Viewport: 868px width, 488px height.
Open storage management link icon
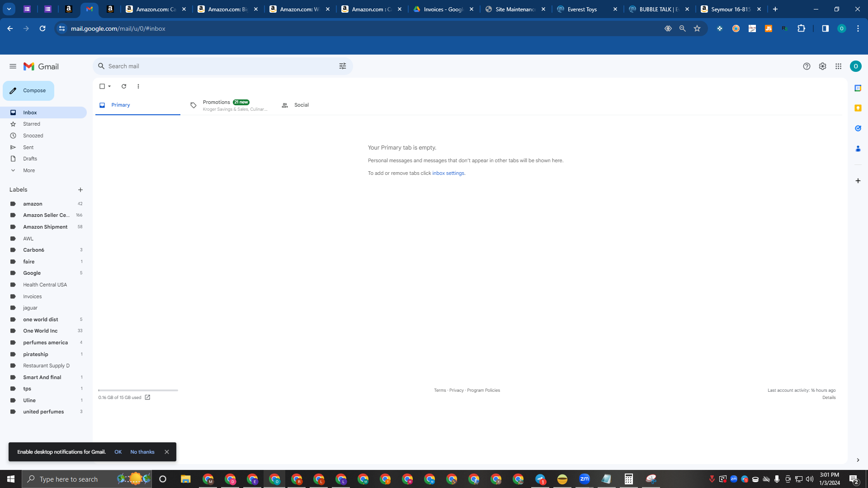tap(147, 398)
